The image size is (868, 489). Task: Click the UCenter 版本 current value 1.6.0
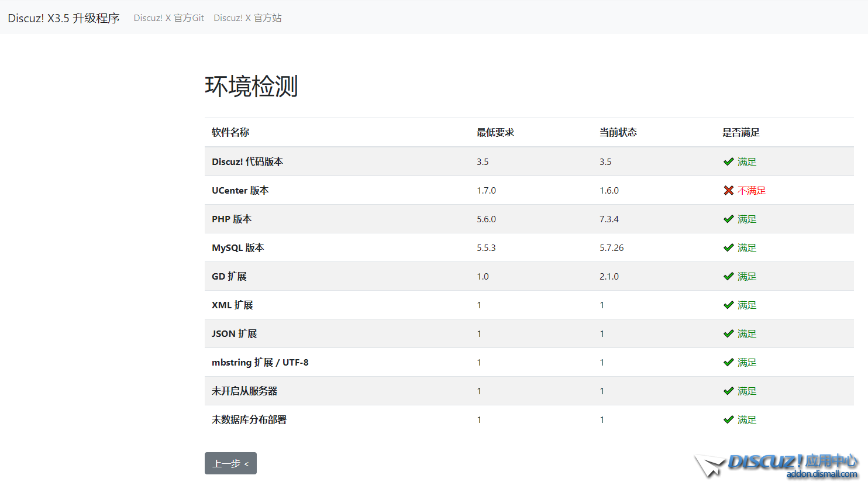coord(609,191)
